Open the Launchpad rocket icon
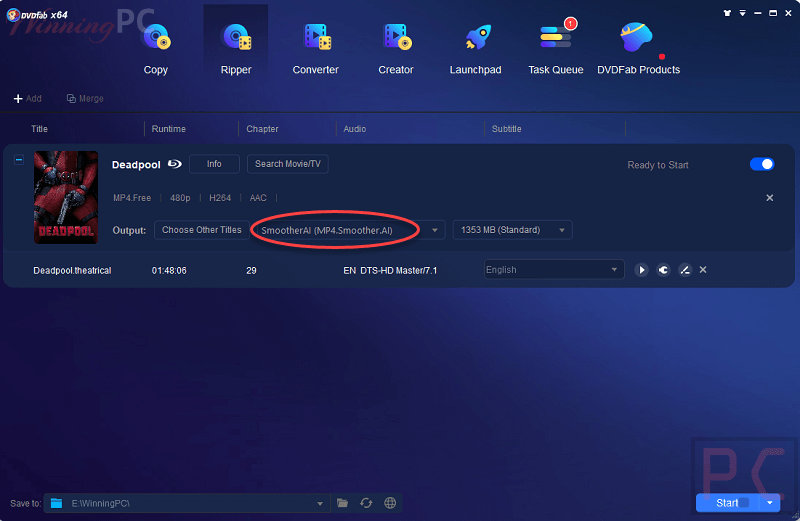This screenshot has width=800, height=521. tap(478, 37)
